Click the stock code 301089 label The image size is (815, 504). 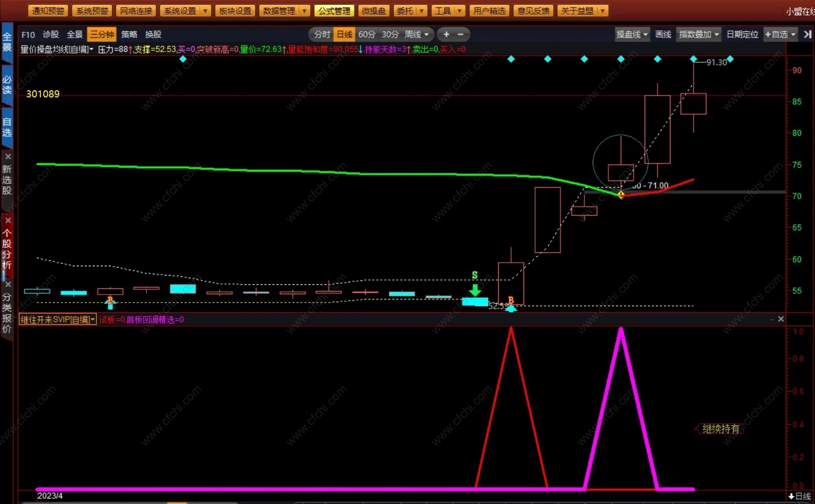43,94
